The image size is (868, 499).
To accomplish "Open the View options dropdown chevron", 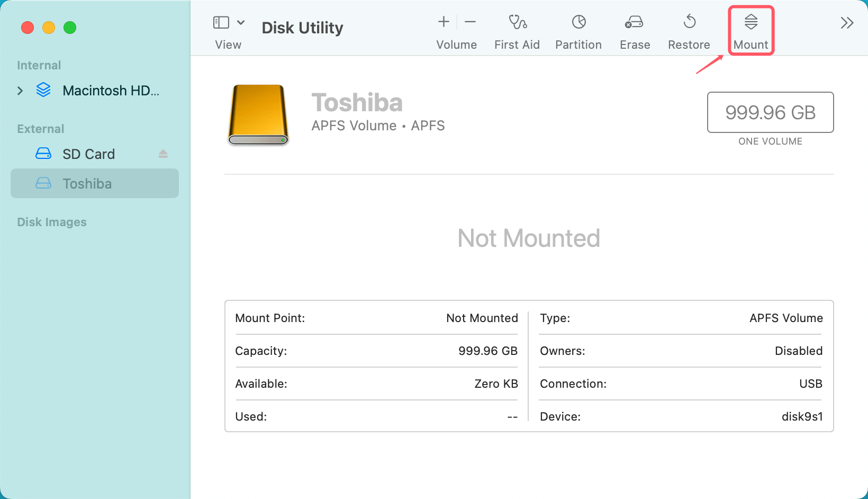I will pos(241,22).
